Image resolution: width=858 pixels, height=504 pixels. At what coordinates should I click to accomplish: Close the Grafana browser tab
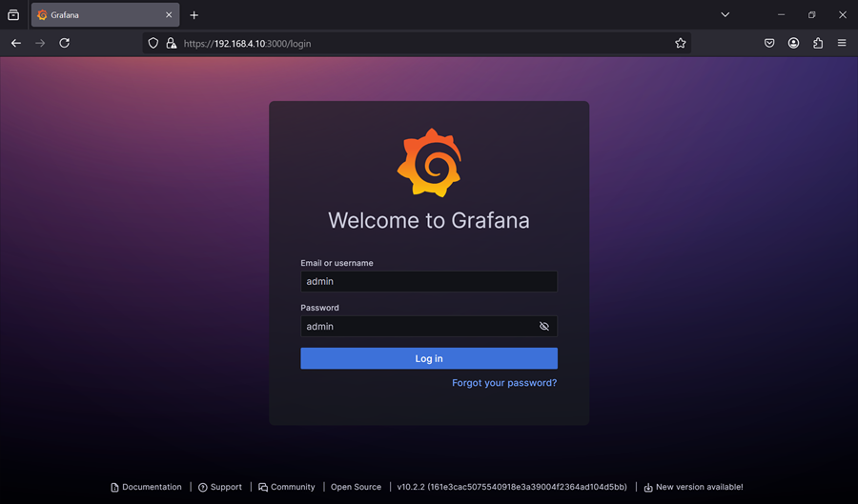(x=169, y=14)
